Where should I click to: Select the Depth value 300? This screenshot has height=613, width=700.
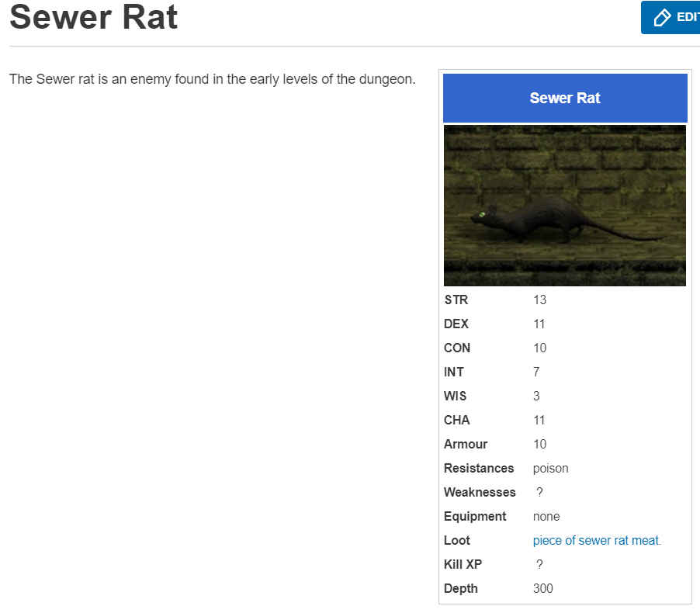[543, 588]
